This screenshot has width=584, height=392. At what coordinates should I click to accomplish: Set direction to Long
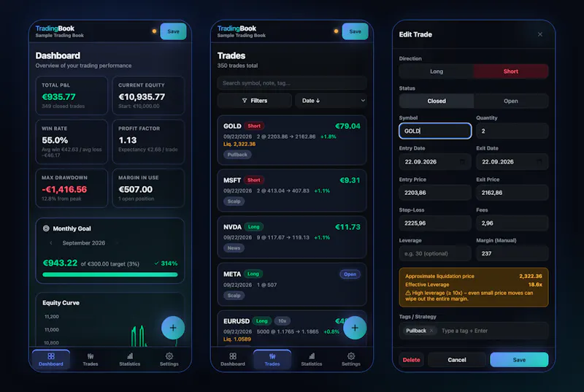pos(437,71)
